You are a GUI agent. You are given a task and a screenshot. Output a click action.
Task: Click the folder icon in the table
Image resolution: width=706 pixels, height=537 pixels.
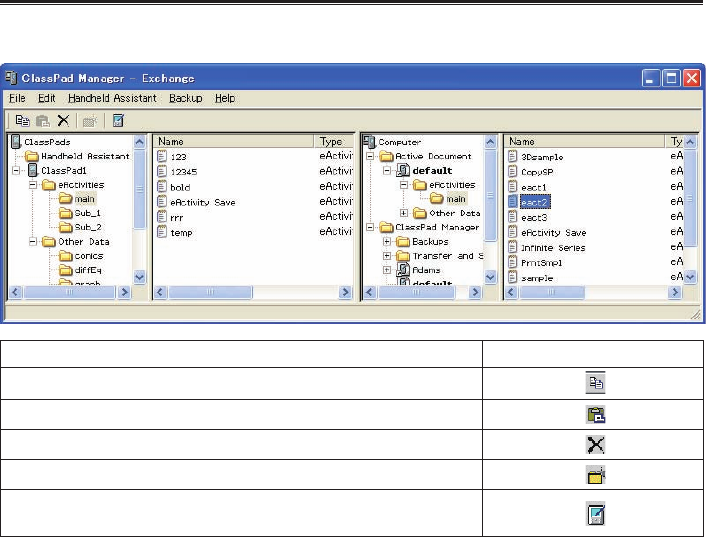click(595, 475)
